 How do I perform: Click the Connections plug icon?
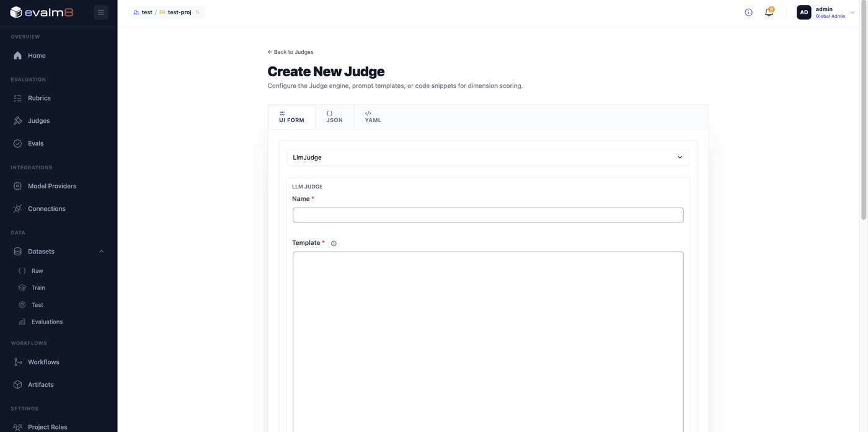tap(18, 209)
